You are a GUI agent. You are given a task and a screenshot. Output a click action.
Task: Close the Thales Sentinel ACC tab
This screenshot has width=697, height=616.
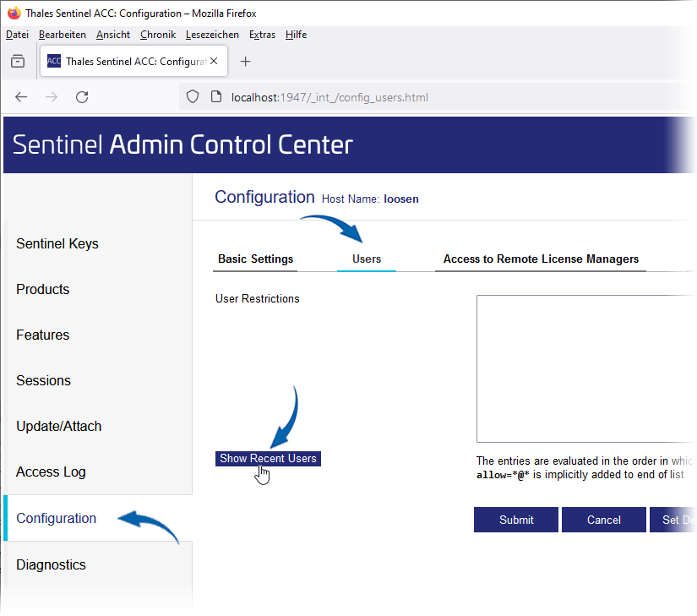[x=214, y=61]
